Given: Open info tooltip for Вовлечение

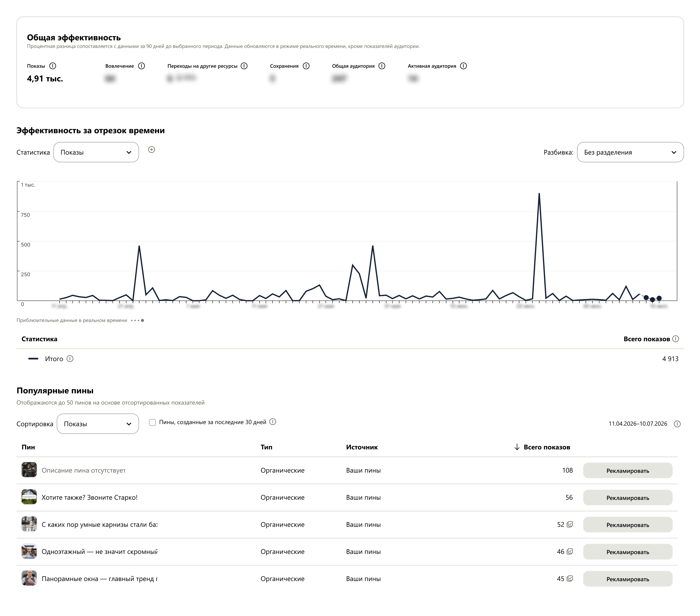Looking at the screenshot, I should [x=141, y=66].
